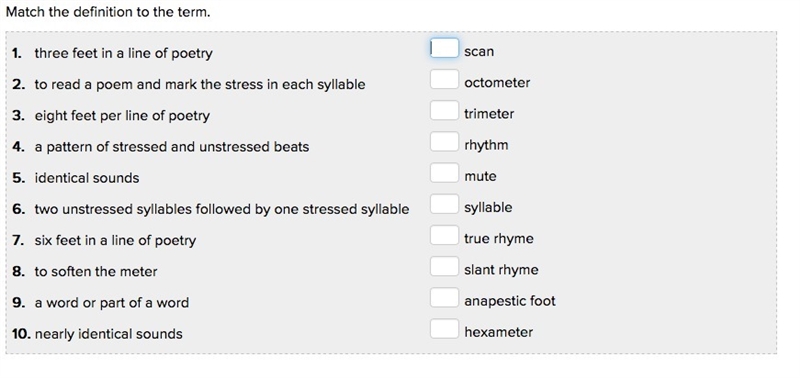Select the box next to anapestic foot

444,298
